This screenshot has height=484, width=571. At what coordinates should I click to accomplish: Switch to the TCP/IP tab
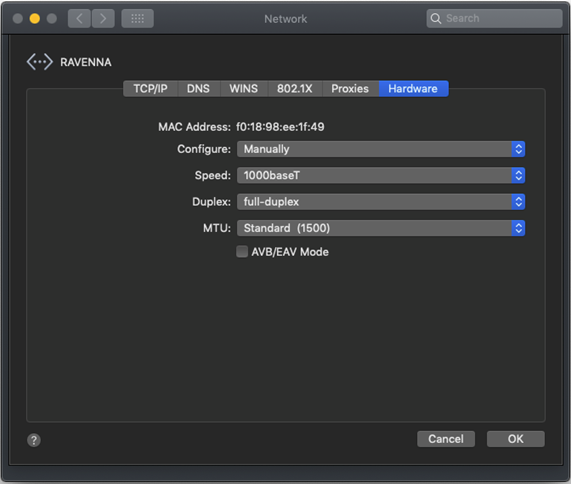click(150, 88)
